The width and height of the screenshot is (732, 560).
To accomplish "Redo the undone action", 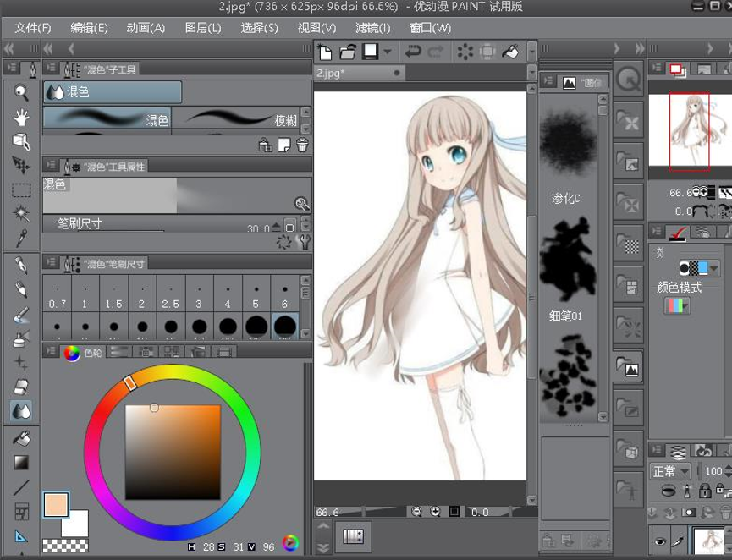I will click(436, 51).
